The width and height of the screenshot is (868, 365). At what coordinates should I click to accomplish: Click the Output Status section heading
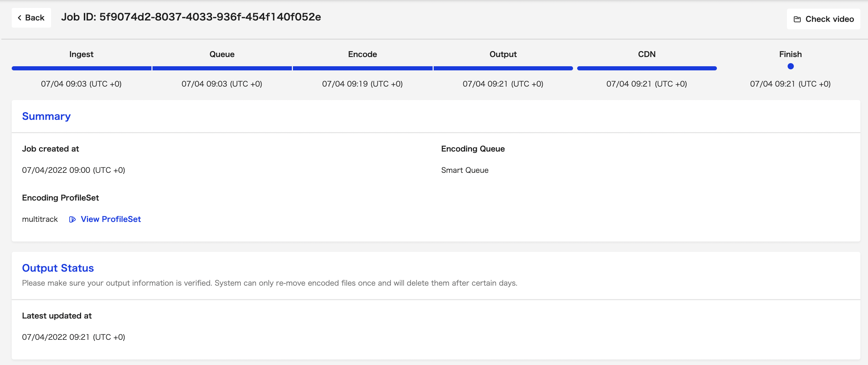pyautogui.click(x=58, y=268)
